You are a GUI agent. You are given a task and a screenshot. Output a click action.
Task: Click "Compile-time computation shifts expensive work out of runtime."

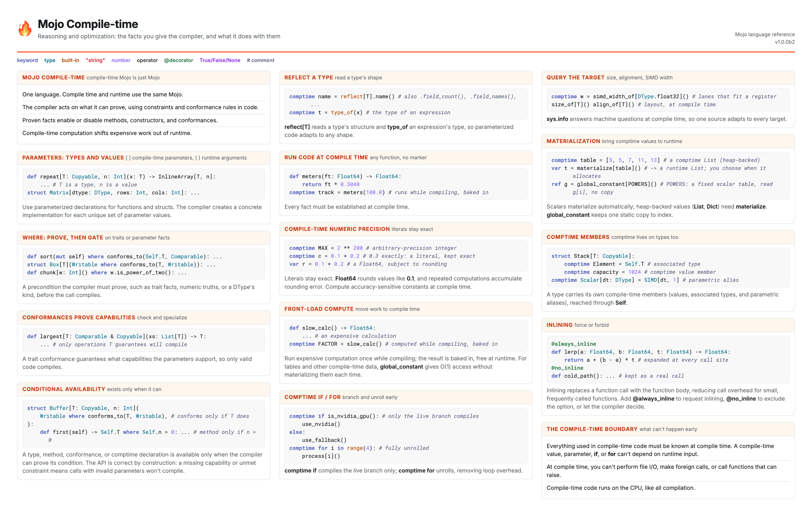click(107, 133)
